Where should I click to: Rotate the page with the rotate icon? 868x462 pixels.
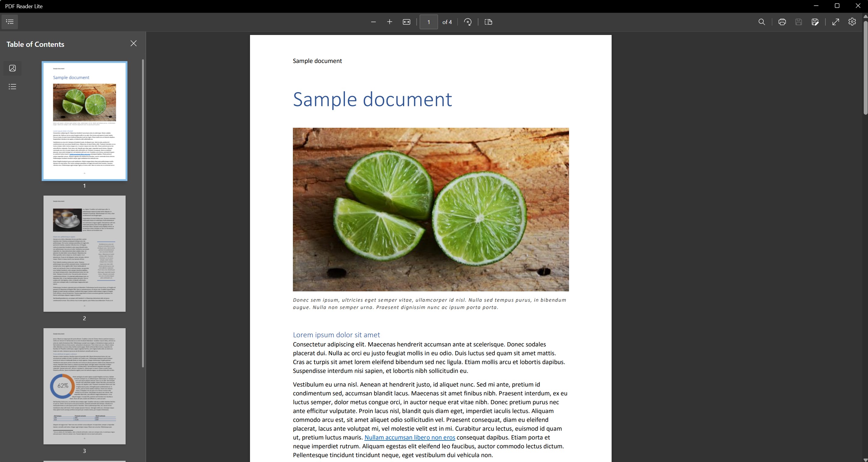(468, 22)
